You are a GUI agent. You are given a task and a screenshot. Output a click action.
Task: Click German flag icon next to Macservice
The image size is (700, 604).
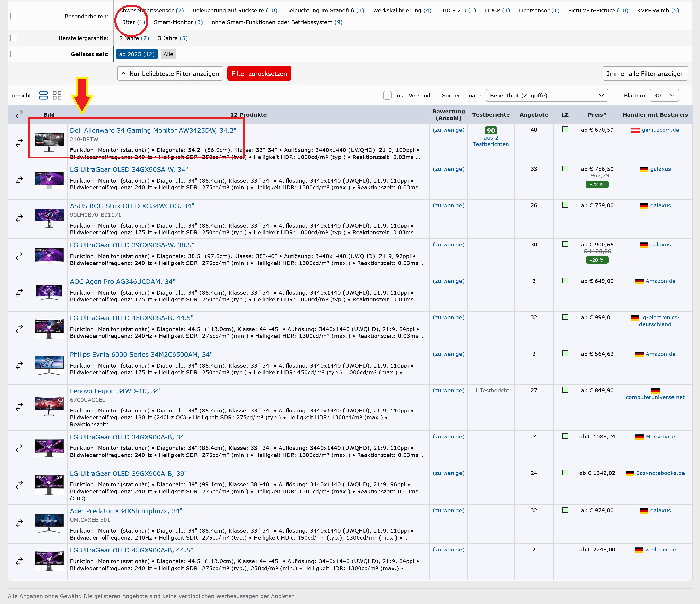pyautogui.click(x=639, y=437)
